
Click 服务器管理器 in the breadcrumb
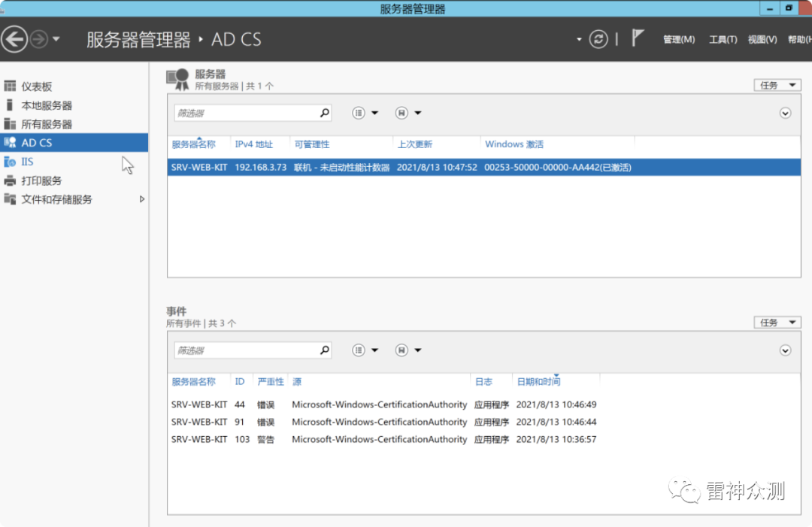(138, 39)
